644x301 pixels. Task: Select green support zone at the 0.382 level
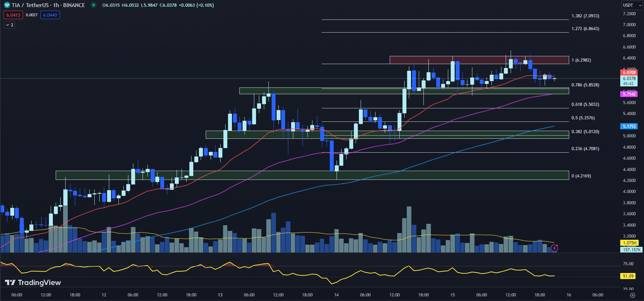387,135
